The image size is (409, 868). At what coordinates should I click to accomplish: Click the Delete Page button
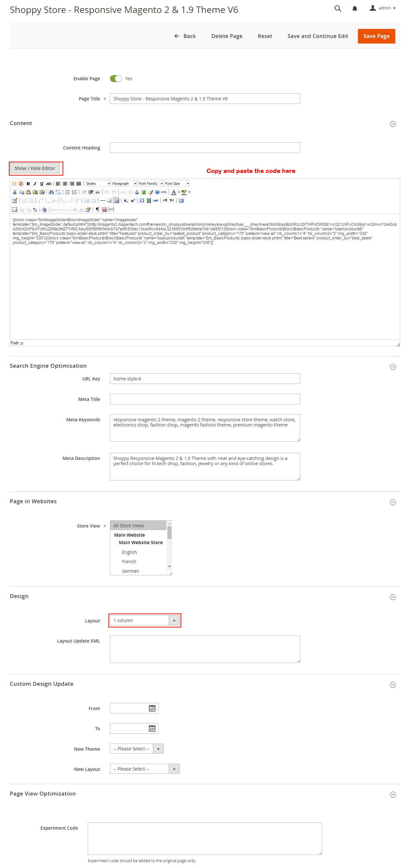pyautogui.click(x=227, y=36)
